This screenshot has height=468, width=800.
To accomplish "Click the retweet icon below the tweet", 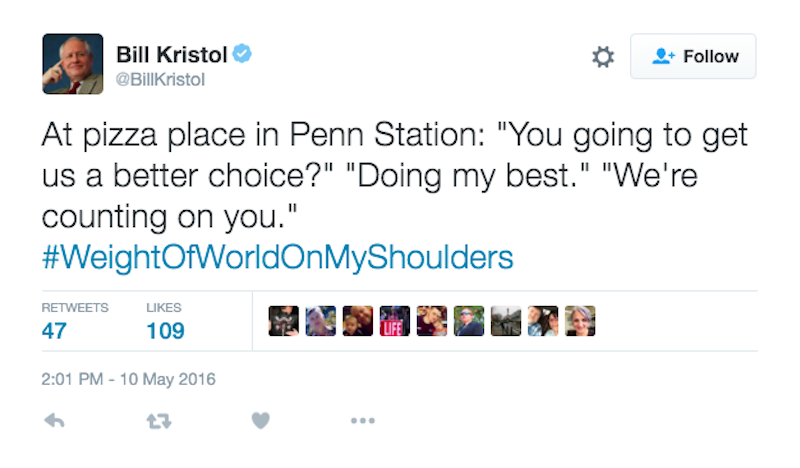I will point(159,421).
